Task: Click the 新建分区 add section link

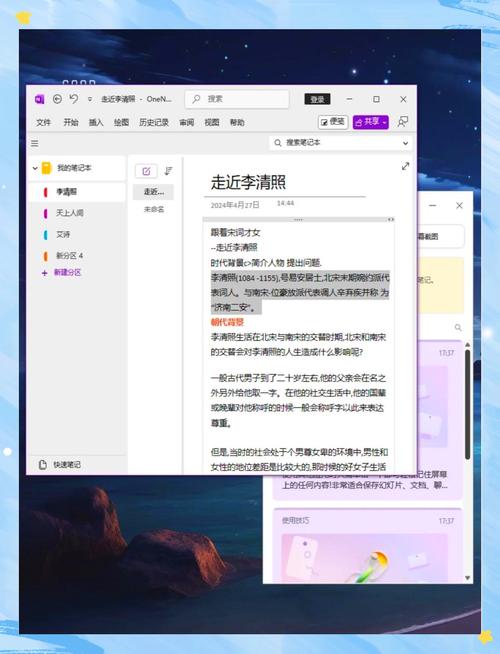Action: tap(62, 273)
